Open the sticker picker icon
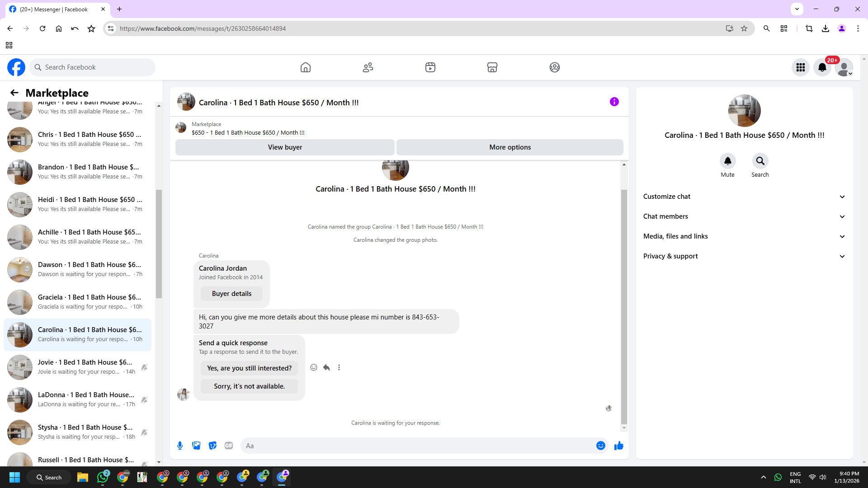868x488 pixels. pos(212,446)
